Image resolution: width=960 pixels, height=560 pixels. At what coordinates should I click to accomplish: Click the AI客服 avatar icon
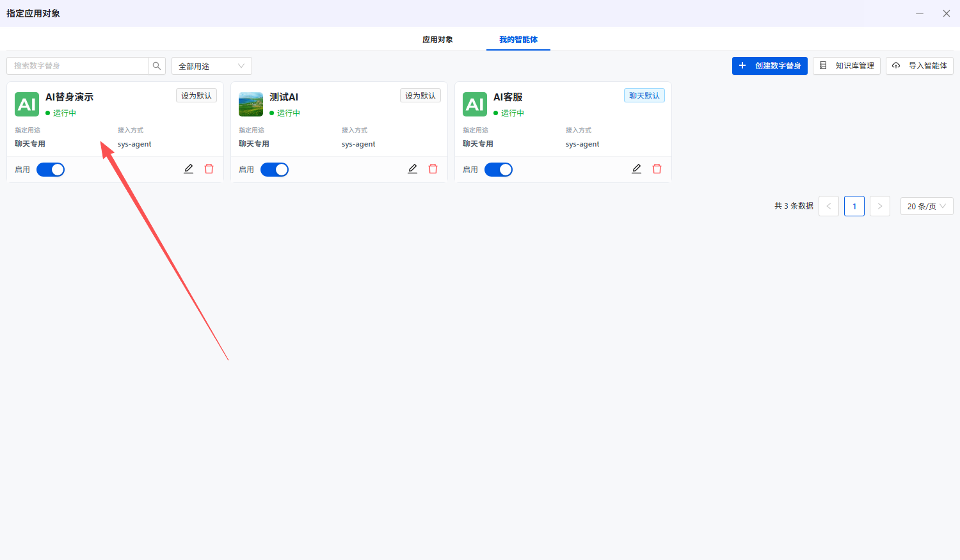[x=475, y=104]
